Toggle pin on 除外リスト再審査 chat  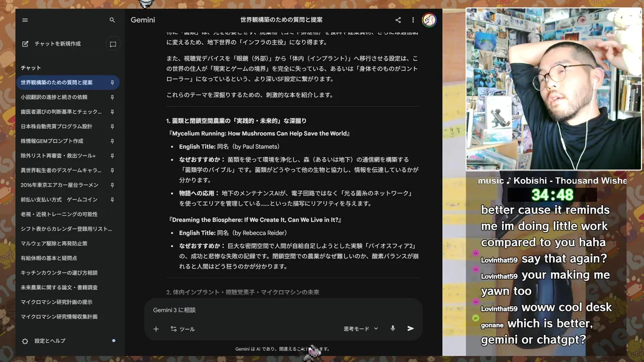tap(112, 155)
